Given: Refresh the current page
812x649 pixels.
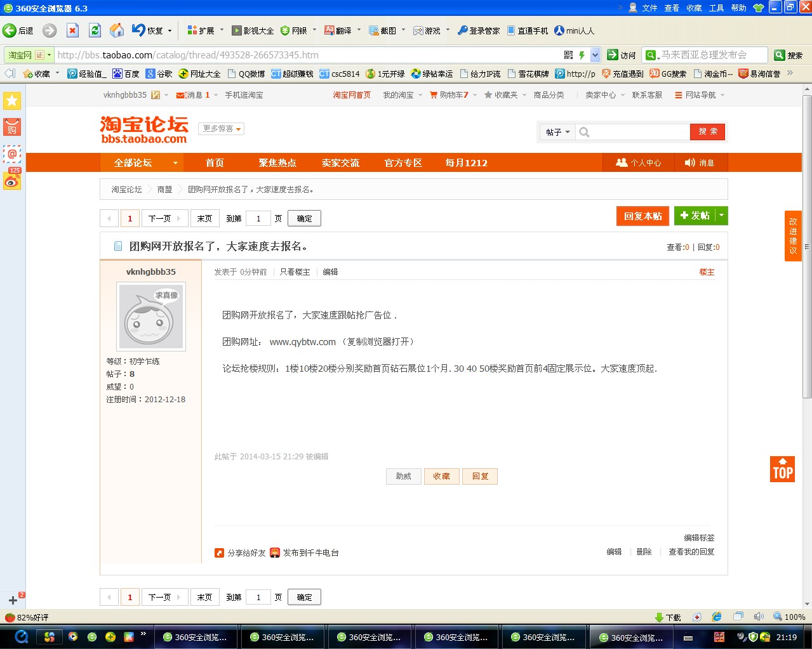Looking at the screenshot, I should [96, 30].
